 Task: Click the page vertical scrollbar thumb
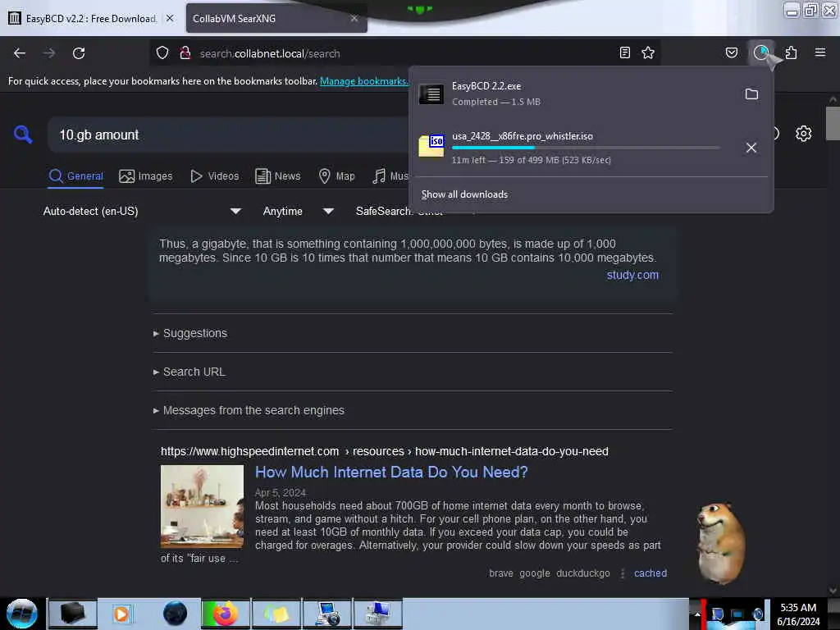click(833, 123)
